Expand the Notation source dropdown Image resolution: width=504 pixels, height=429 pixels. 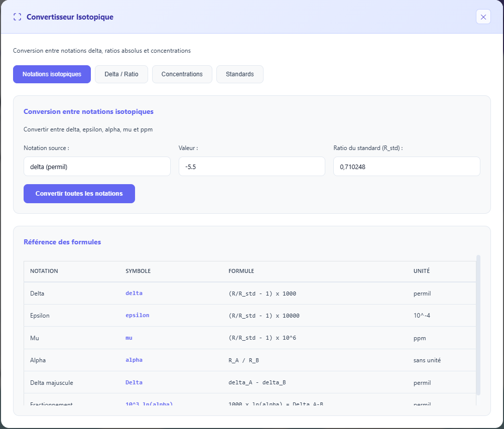click(97, 167)
